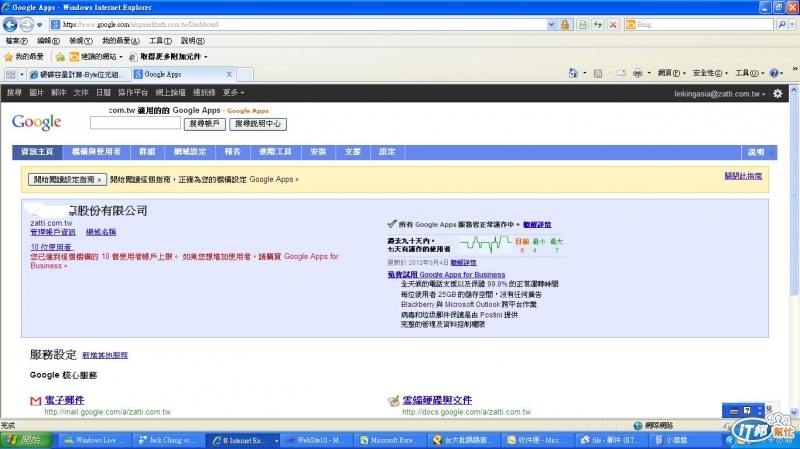The height and width of the screenshot is (449, 800).
Task: Select the 資訊主頁 navigation tab
Action: click(37, 152)
